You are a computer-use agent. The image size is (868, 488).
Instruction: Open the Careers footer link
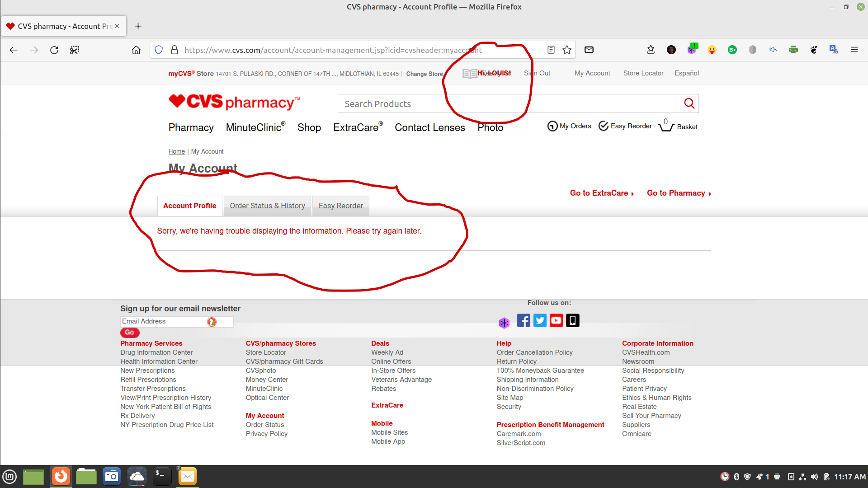pyautogui.click(x=634, y=380)
